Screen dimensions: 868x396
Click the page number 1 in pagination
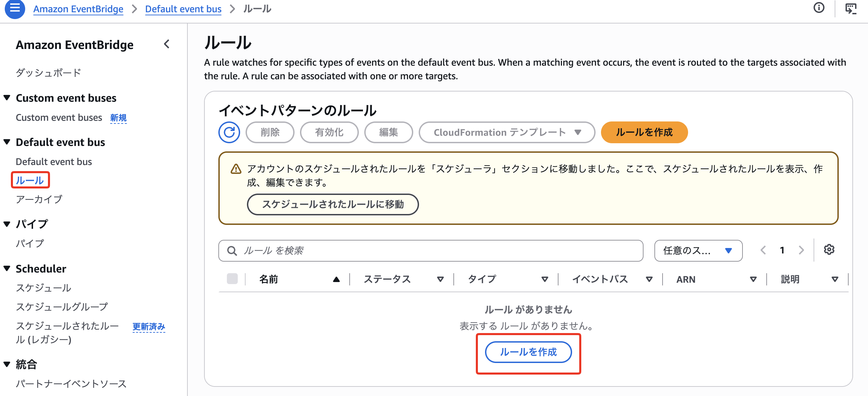click(782, 250)
